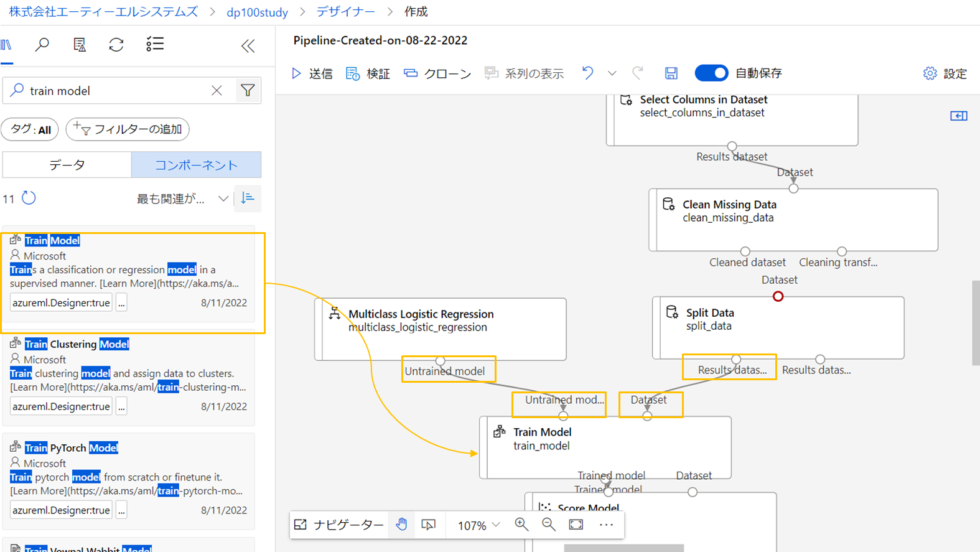Select the Multiclass Logistic Regression node
This screenshot has height=552, width=980.
point(441,329)
